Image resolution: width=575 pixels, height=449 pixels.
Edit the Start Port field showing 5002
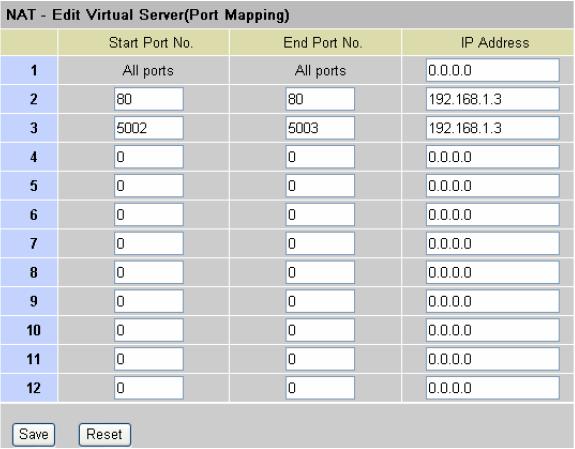(x=149, y=128)
